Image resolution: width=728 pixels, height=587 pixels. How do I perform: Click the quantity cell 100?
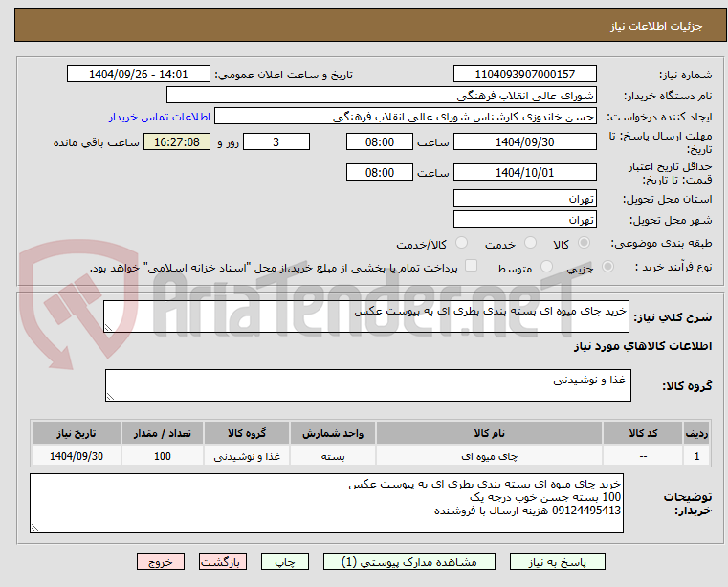pyautogui.click(x=162, y=456)
